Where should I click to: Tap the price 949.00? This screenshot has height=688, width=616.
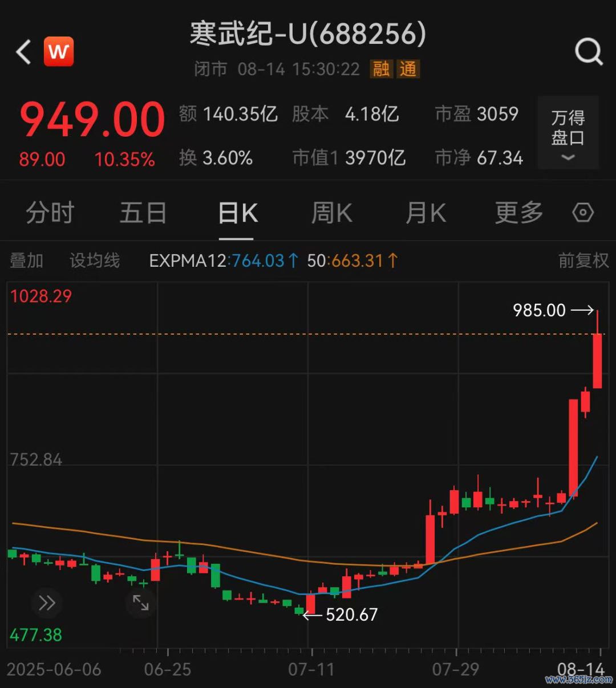click(92, 120)
